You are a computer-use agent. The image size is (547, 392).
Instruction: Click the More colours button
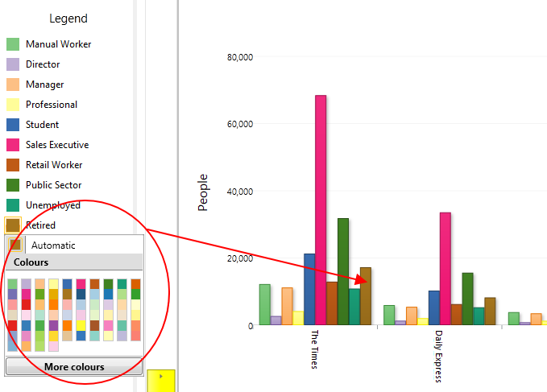tap(74, 367)
